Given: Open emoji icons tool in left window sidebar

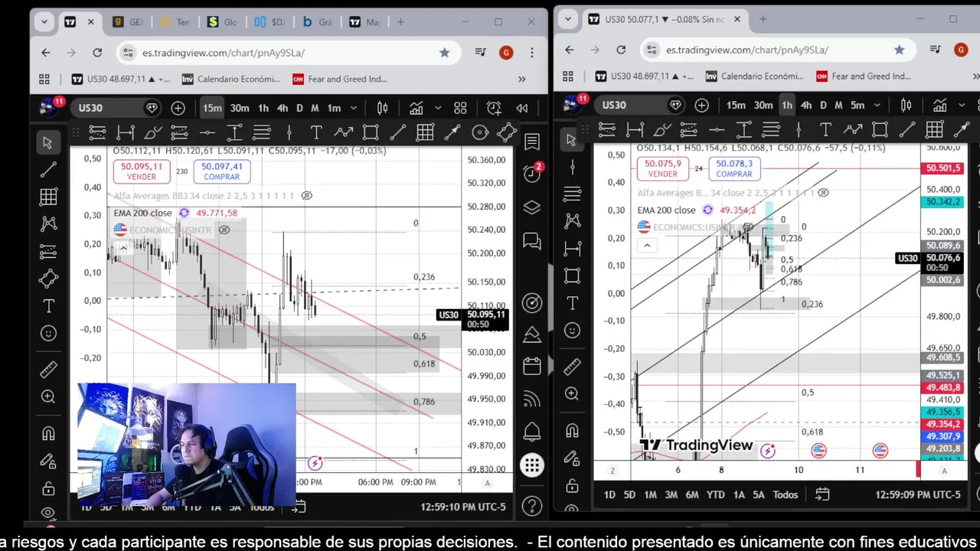Looking at the screenshot, I should pos(47,334).
